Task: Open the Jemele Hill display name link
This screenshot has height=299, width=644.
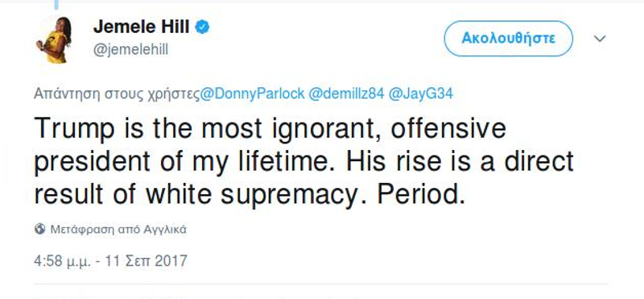Action: [x=142, y=27]
